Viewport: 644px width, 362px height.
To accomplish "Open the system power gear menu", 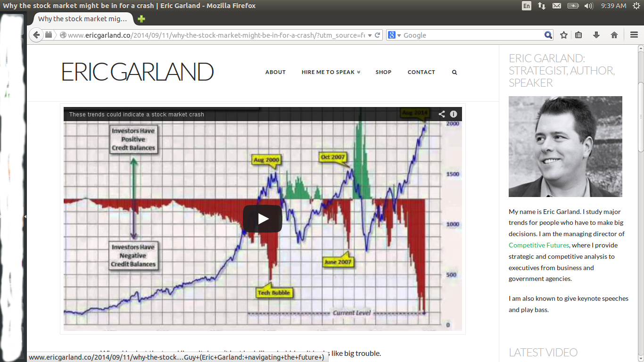I will click(x=636, y=6).
